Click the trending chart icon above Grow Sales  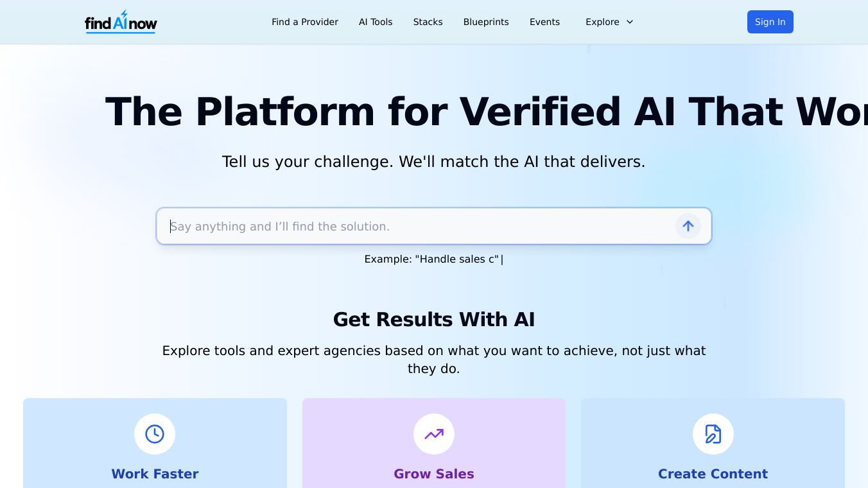(x=433, y=434)
